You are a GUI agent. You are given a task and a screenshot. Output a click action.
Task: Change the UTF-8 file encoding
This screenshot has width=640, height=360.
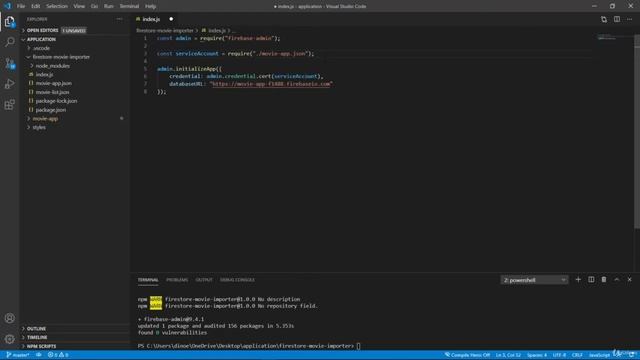559,355
